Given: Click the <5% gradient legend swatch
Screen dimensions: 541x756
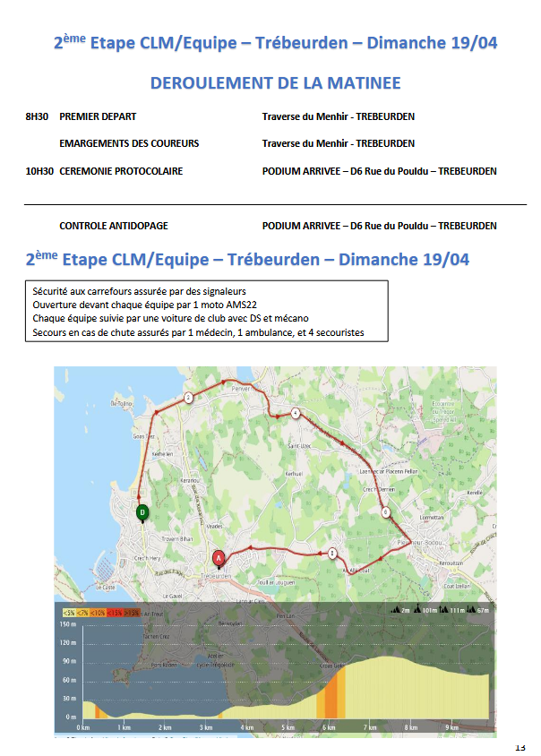Looking at the screenshot, I should (67, 612).
